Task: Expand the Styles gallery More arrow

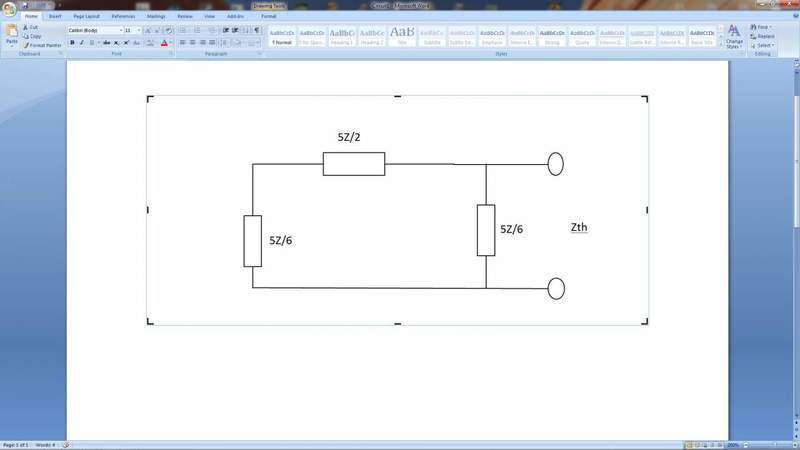Action: tap(720, 45)
